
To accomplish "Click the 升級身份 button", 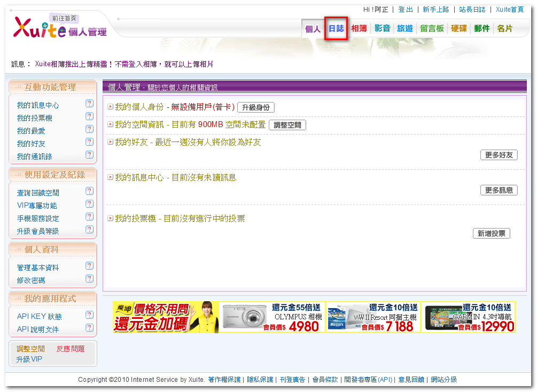I will pos(256,107).
